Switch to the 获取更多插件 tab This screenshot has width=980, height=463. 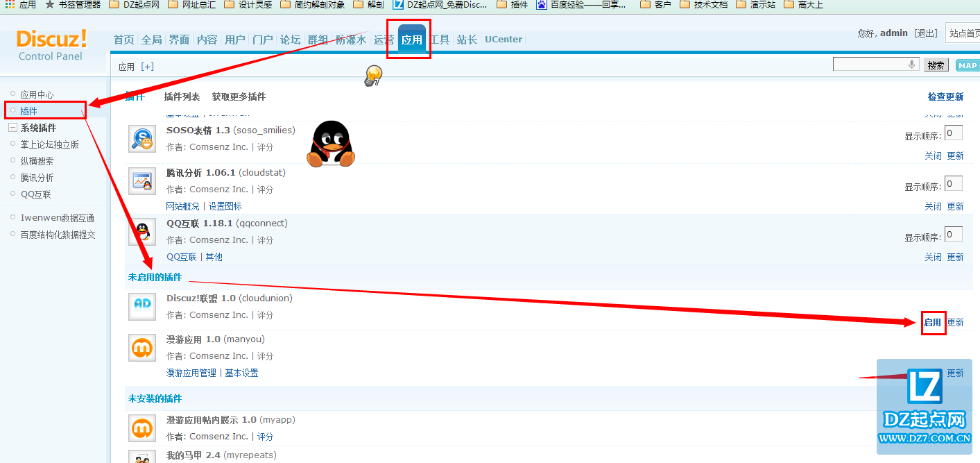pos(239,96)
